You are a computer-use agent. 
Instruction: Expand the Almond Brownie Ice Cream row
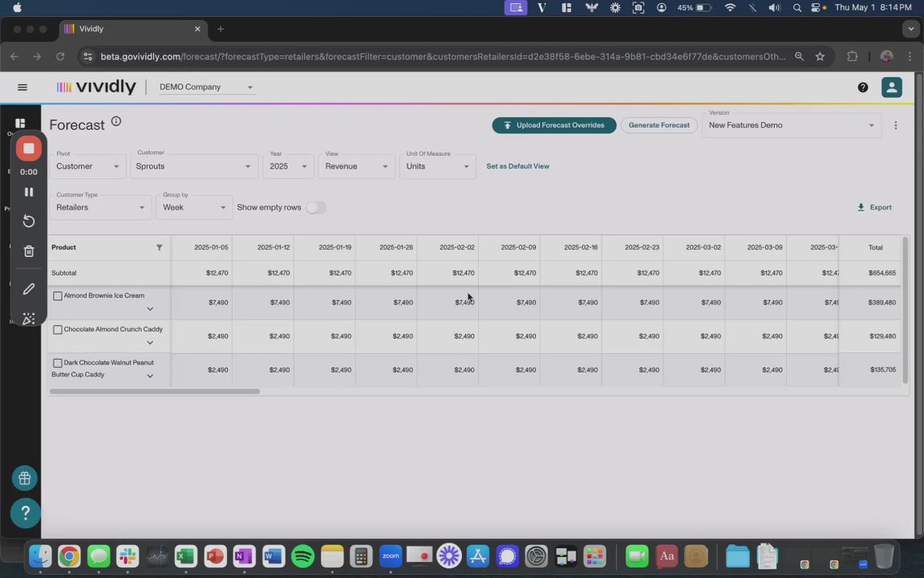(150, 309)
